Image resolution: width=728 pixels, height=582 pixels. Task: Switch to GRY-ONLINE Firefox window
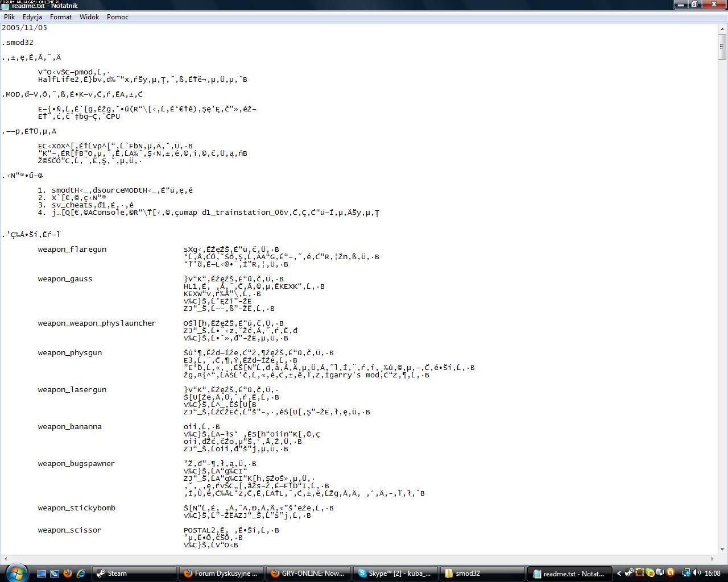[x=309, y=573]
